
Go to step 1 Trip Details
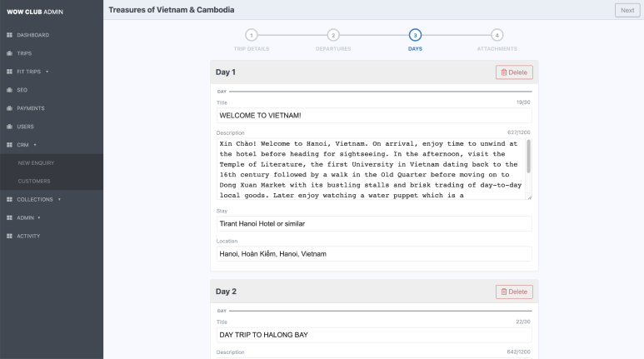coord(251,35)
